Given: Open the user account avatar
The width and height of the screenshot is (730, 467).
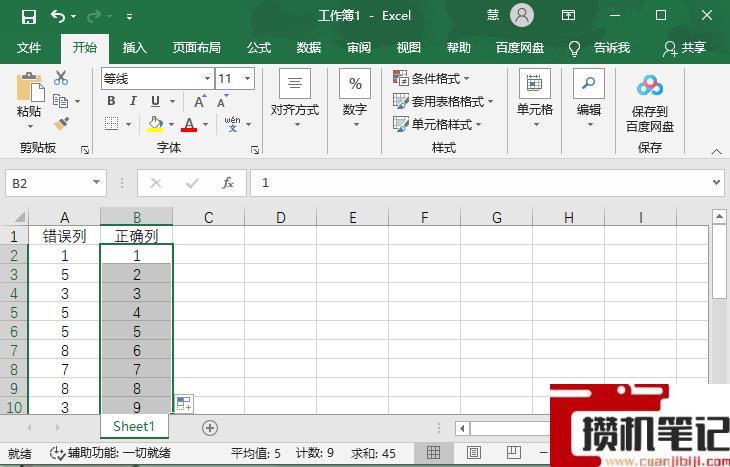Looking at the screenshot, I should point(522,15).
